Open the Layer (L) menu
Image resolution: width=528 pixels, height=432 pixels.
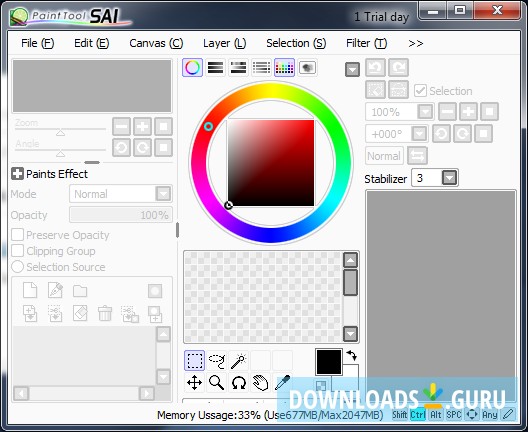(225, 43)
